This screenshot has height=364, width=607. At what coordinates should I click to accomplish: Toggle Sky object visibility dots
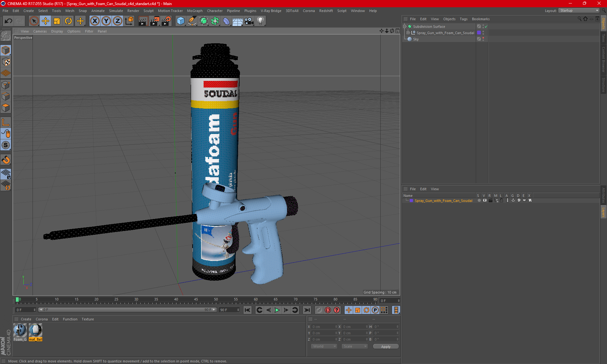(483, 39)
